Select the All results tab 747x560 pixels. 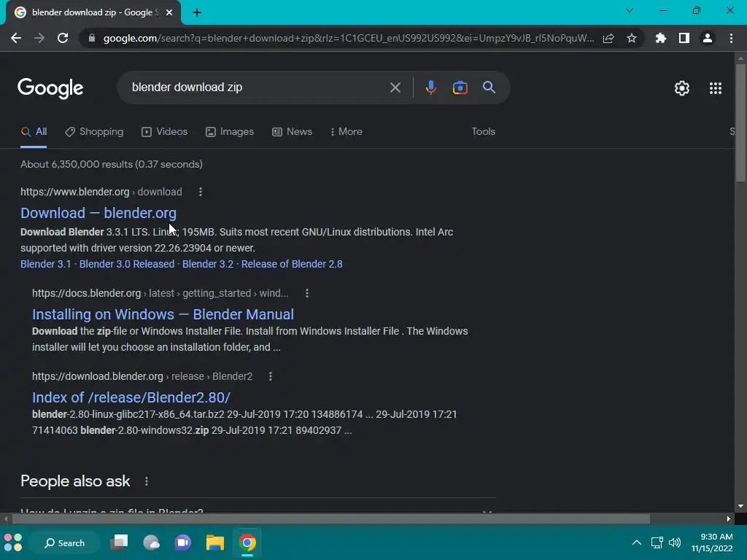(34, 132)
